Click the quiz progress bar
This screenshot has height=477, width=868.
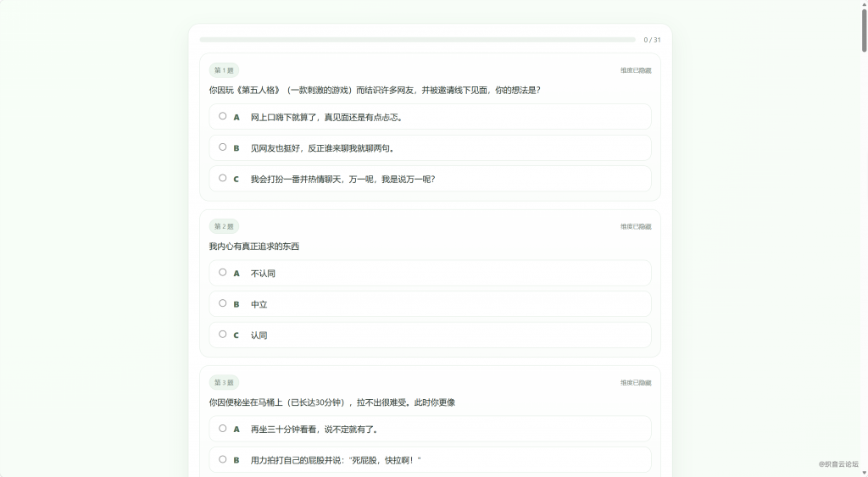[417, 40]
